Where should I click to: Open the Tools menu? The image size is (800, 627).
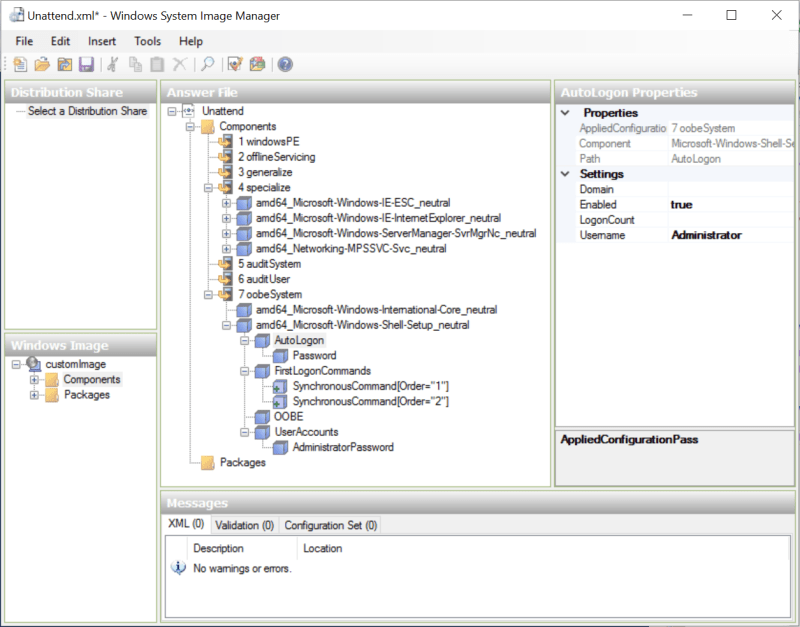pos(147,41)
